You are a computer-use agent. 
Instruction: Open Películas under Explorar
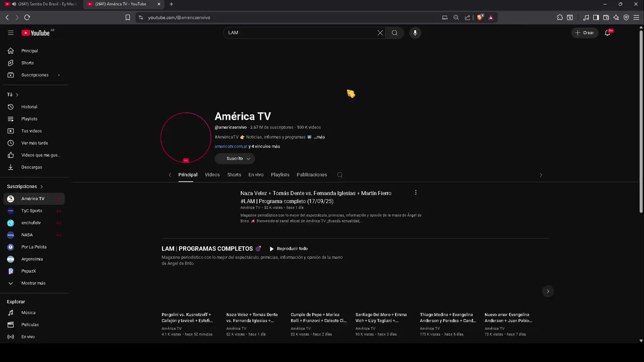34,325
